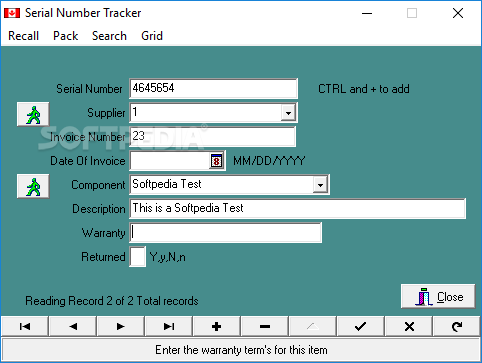Click the Returned Y/N box
The width and height of the screenshot is (482, 363).
tap(137, 256)
